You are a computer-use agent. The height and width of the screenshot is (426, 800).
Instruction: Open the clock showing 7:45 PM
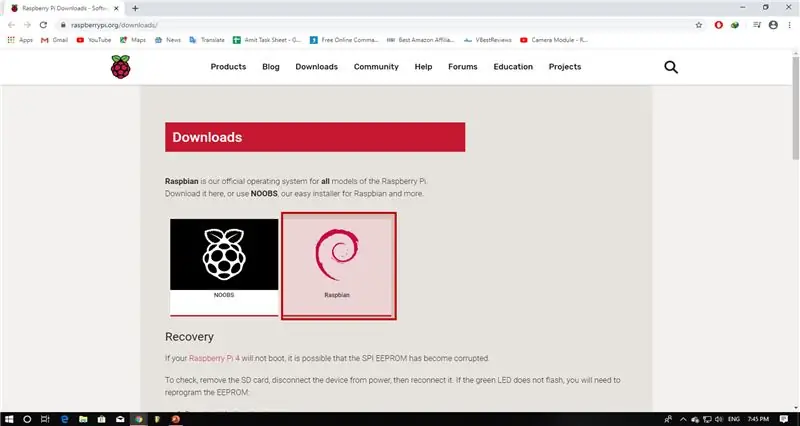click(758, 419)
